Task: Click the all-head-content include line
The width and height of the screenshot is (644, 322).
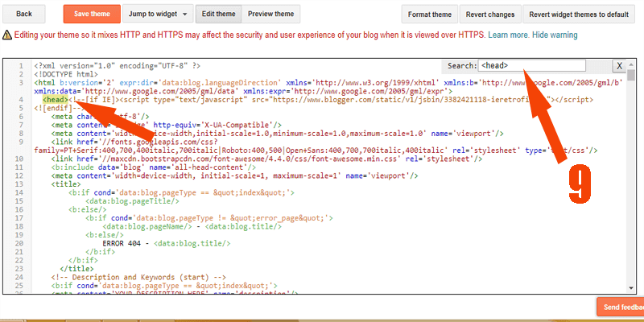Action: [x=154, y=167]
